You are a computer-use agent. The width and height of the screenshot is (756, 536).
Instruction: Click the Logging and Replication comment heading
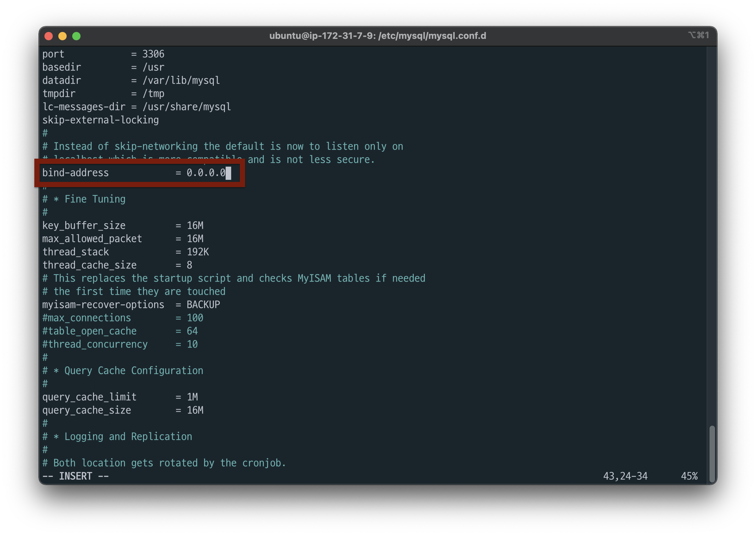click(128, 436)
